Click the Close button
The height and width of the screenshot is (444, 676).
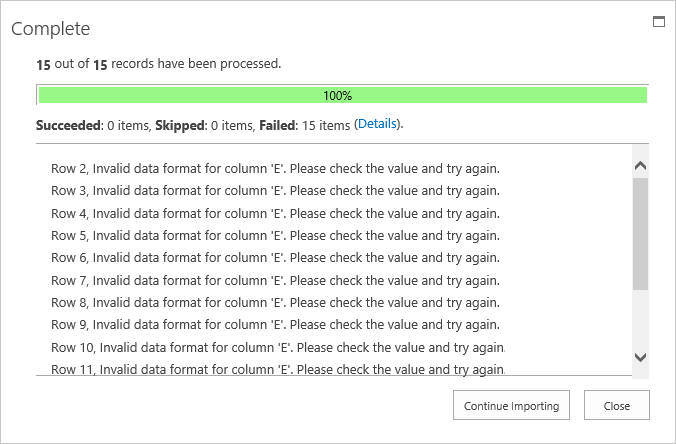coord(616,406)
